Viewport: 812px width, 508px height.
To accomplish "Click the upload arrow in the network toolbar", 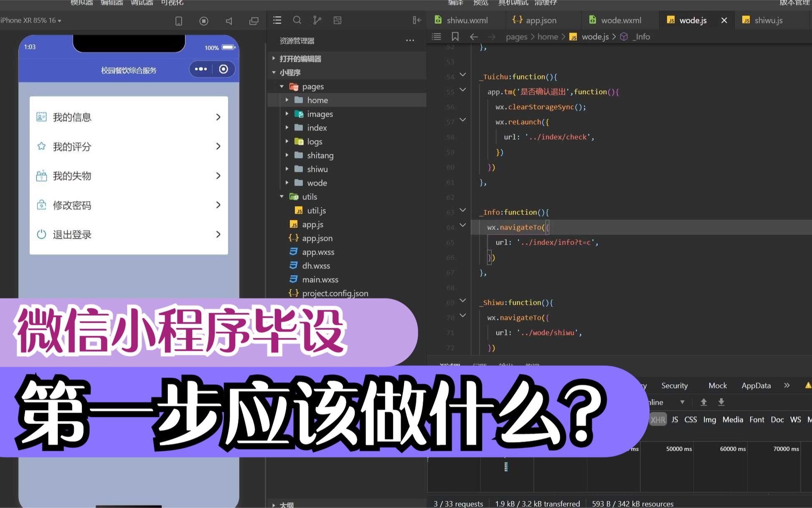I will pos(704,402).
